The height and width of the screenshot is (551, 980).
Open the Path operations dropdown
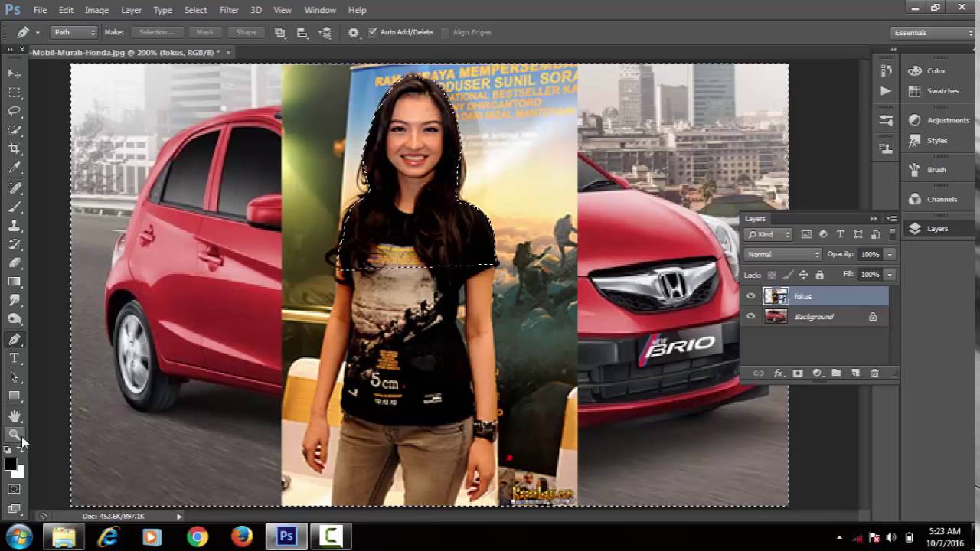pyautogui.click(x=280, y=32)
